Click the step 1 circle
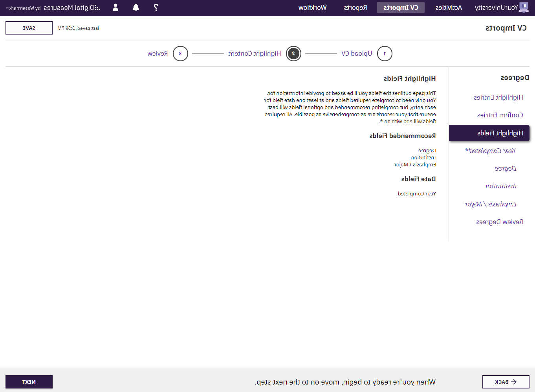 pos(385,53)
